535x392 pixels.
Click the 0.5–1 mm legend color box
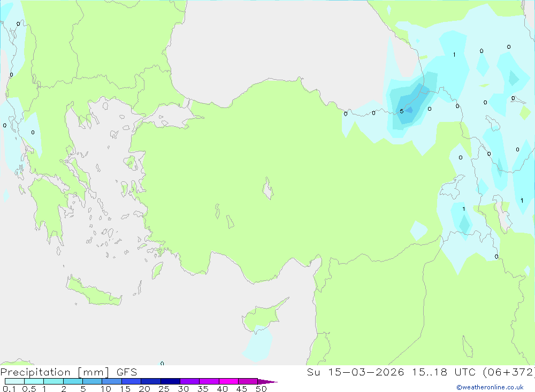click(34, 381)
